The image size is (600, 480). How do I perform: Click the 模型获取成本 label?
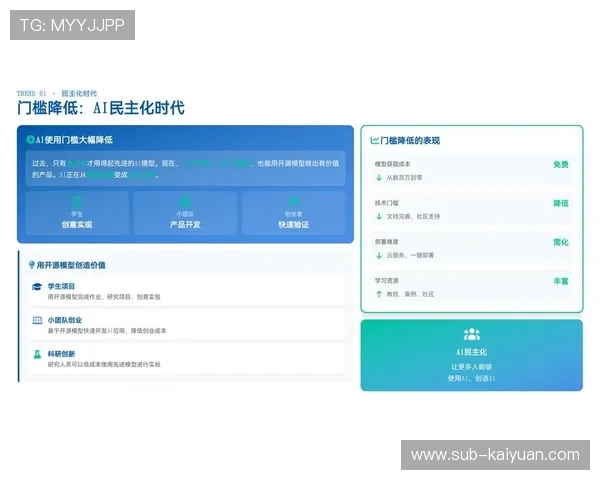[392, 164]
